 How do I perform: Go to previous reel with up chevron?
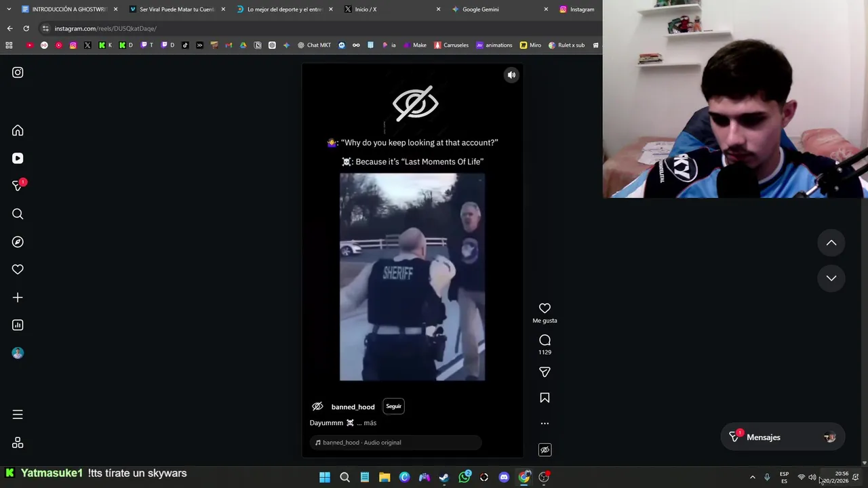tap(831, 243)
